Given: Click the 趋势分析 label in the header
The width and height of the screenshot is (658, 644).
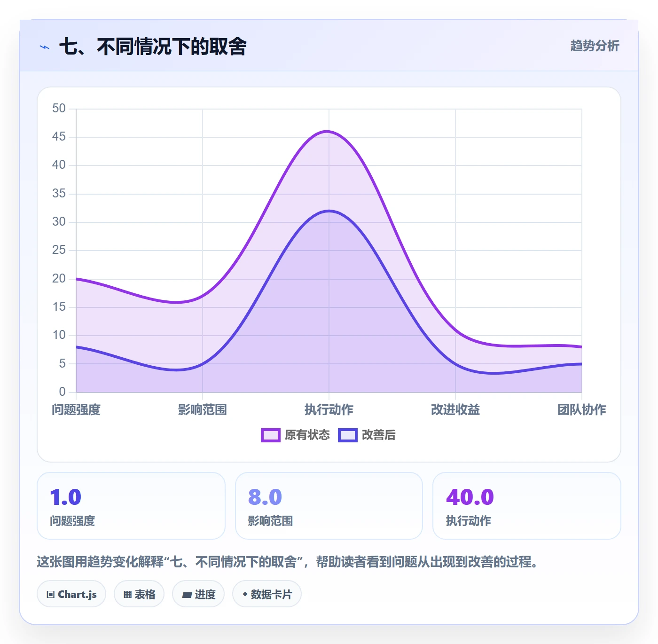Looking at the screenshot, I should tap(595, 46).
